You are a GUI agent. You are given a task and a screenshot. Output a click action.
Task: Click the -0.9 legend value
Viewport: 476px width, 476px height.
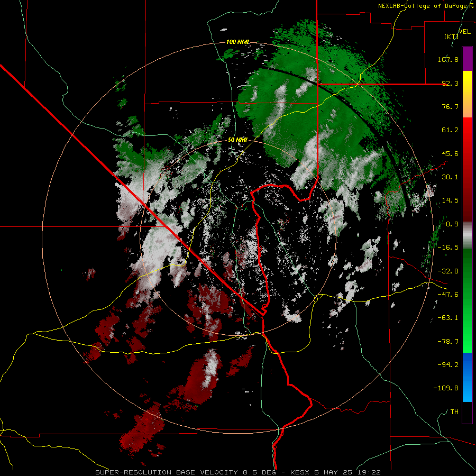click(x=450, y=224)
